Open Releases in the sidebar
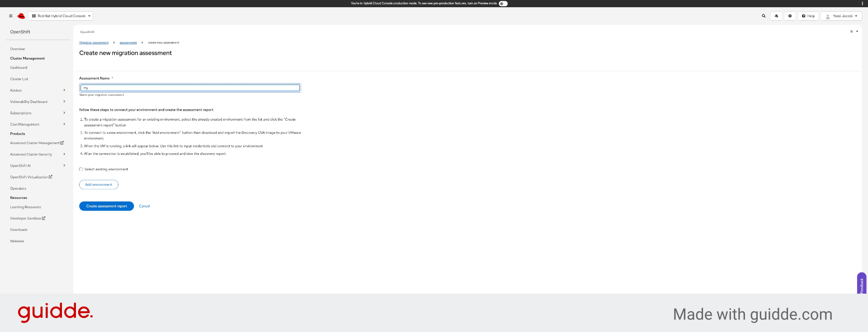 pyautogui.click(x=17, y=241)
